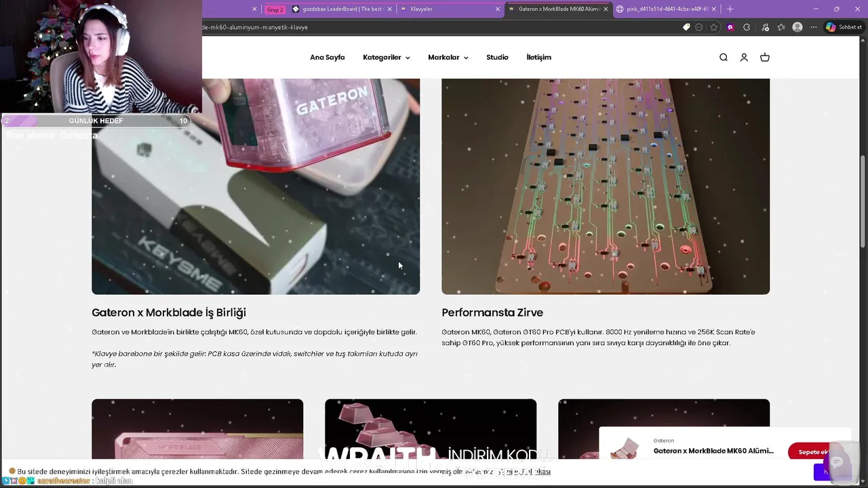Select Gateron x Morkblade İş Birliği heading

click(169, 312)
